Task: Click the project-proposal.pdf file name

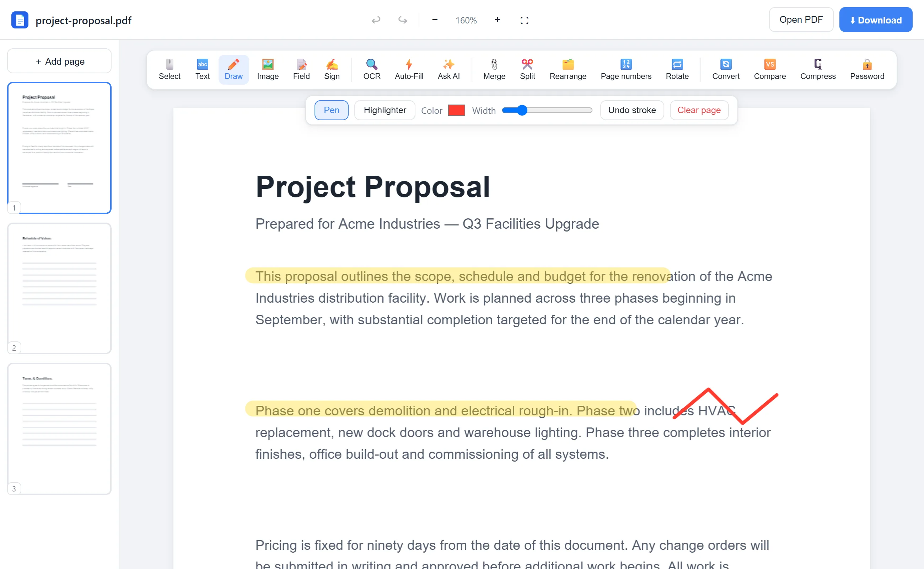Action: coord(84,20)
